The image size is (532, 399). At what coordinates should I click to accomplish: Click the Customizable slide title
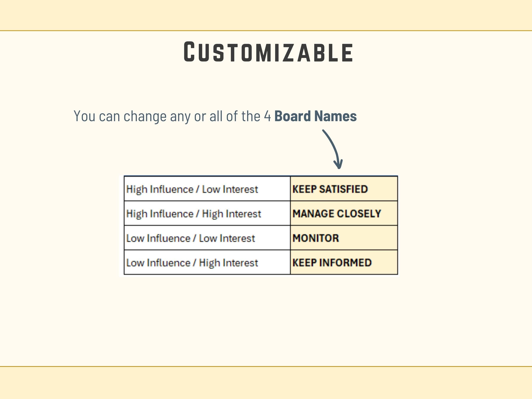click(268, 52)
